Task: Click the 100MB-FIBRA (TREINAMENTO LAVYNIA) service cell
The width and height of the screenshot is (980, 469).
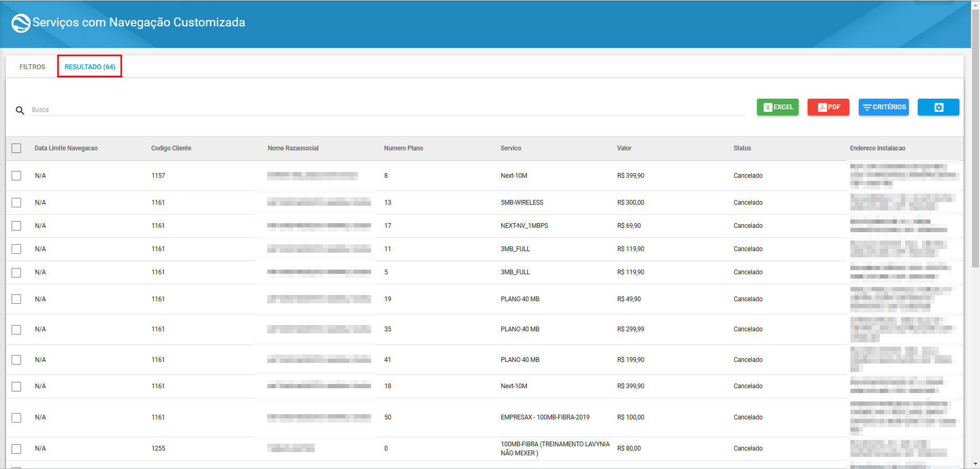Action: coord(555,448)
